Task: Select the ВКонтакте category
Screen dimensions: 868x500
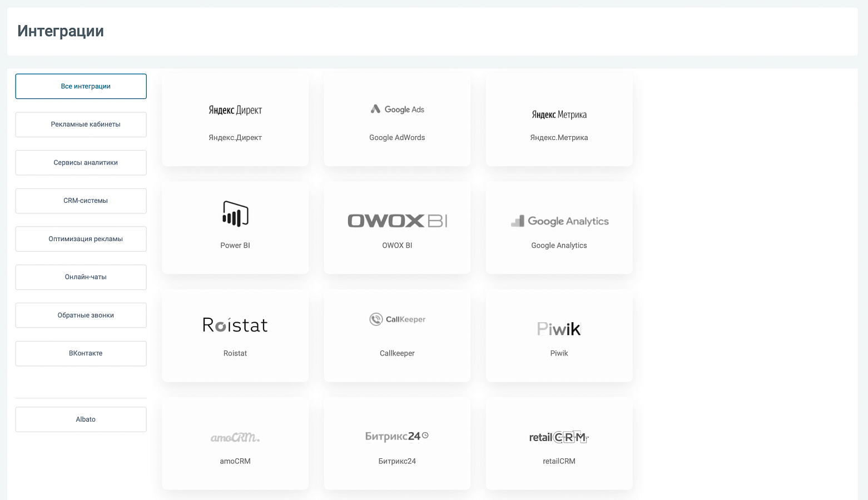Action: pyautogui.click(x=81, y=353)
